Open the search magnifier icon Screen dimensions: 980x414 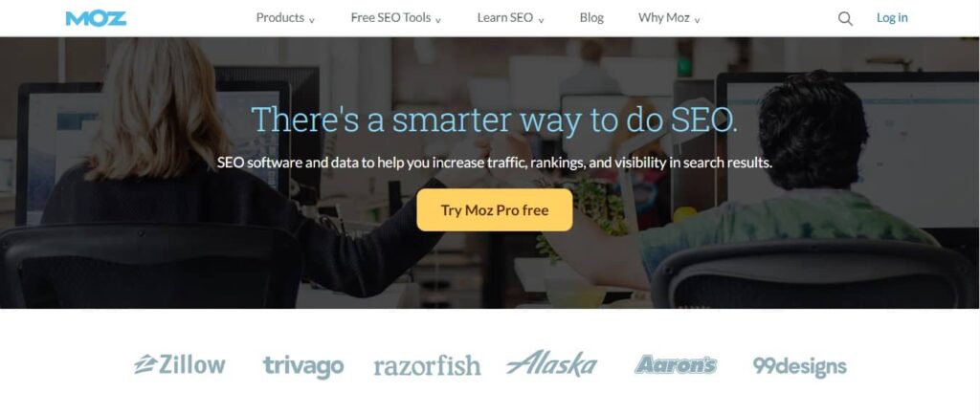[x=845, y=19]
